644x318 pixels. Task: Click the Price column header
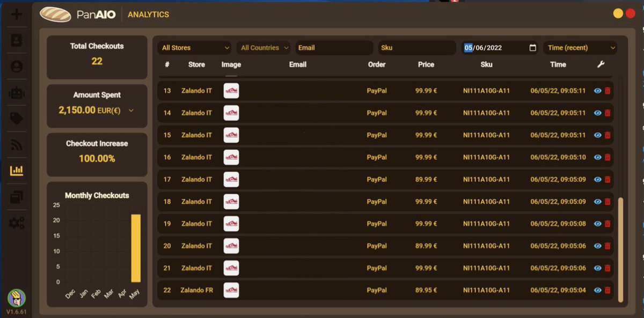[426, 64]
